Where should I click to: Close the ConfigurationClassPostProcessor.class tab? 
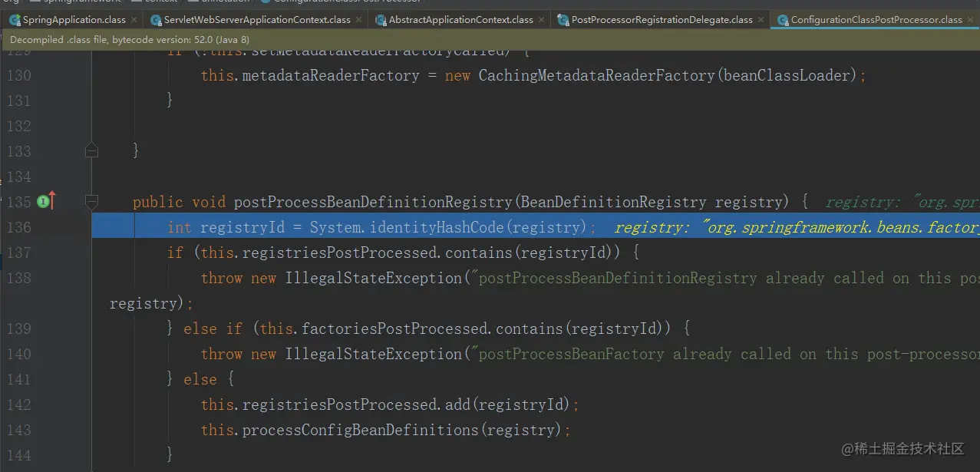pos(971,21)
